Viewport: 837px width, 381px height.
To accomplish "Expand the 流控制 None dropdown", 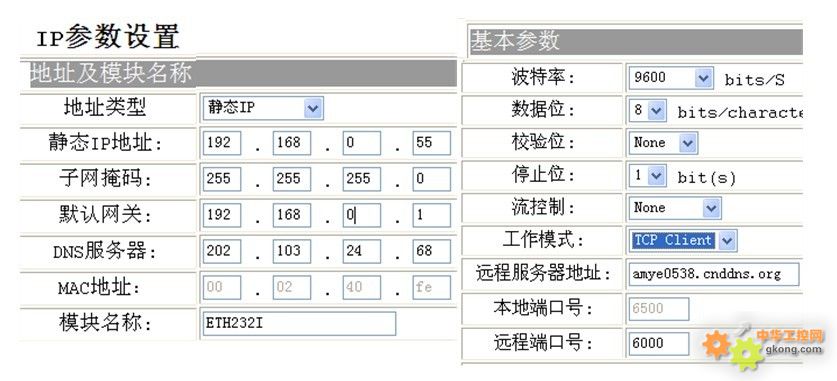I will 675,208.
